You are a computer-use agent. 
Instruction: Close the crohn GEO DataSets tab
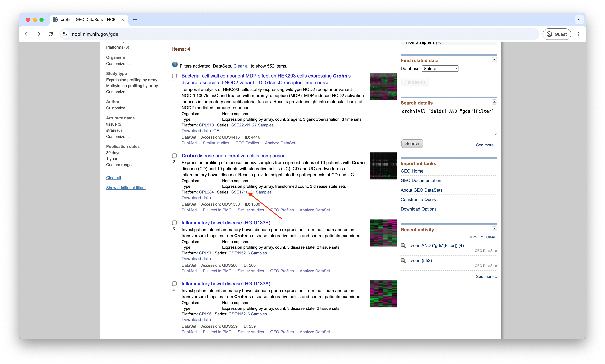click(x=123, y=20)
